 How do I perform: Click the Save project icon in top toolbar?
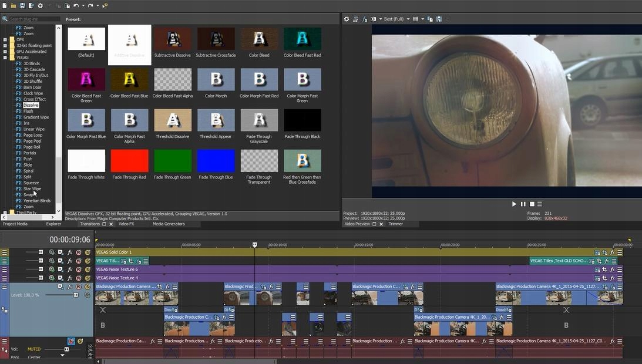[22, 5]
